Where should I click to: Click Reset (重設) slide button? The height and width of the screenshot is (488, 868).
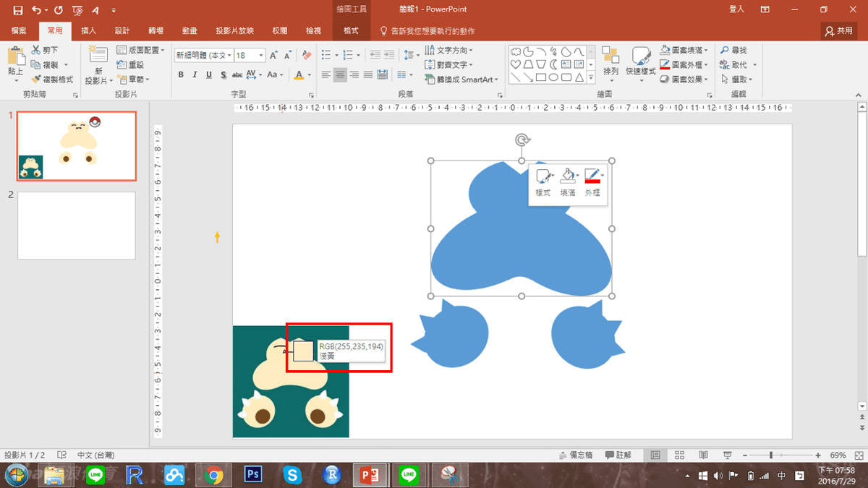pyautogui.click(x=130, y=65)
